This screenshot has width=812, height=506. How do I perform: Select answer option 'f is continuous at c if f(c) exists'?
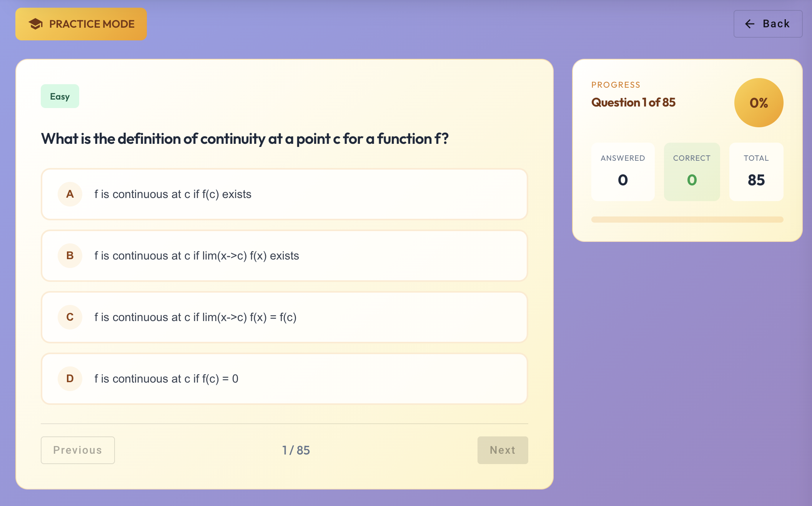[285, 194]
